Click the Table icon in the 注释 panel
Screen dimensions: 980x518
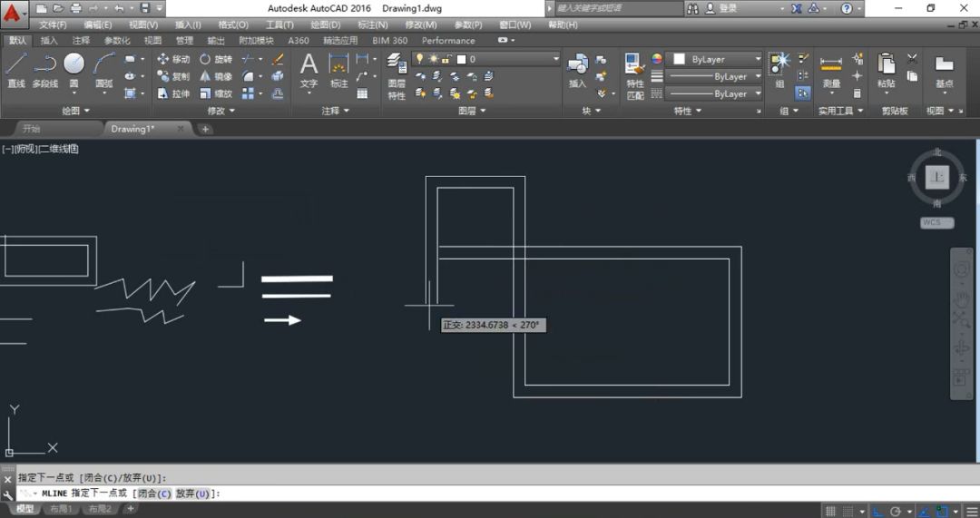[362, 93]
